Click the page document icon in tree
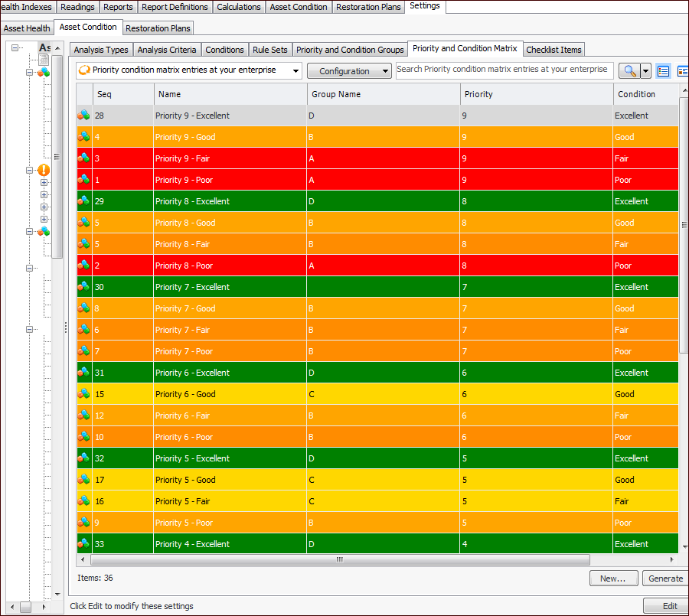Screen dimensions: 689x616 [x=44, y=60]
